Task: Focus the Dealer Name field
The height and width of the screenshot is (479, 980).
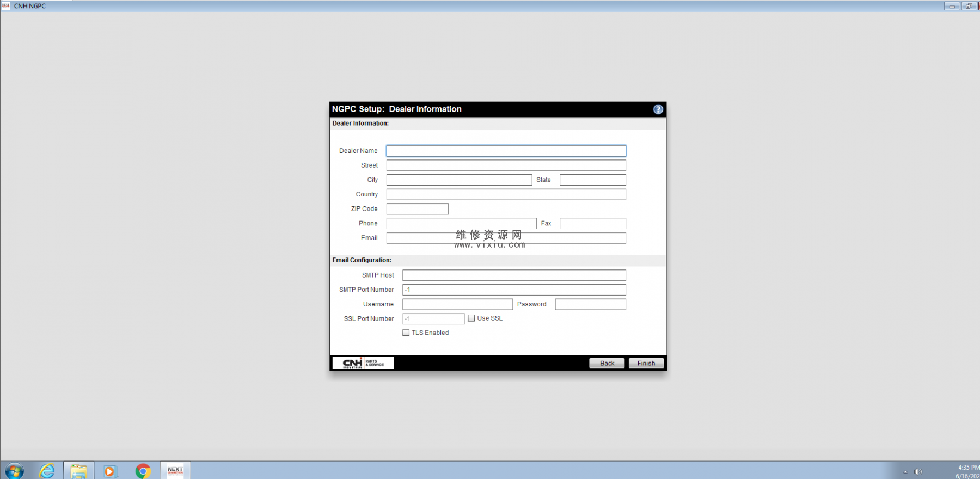Action: tap(506, 151)
